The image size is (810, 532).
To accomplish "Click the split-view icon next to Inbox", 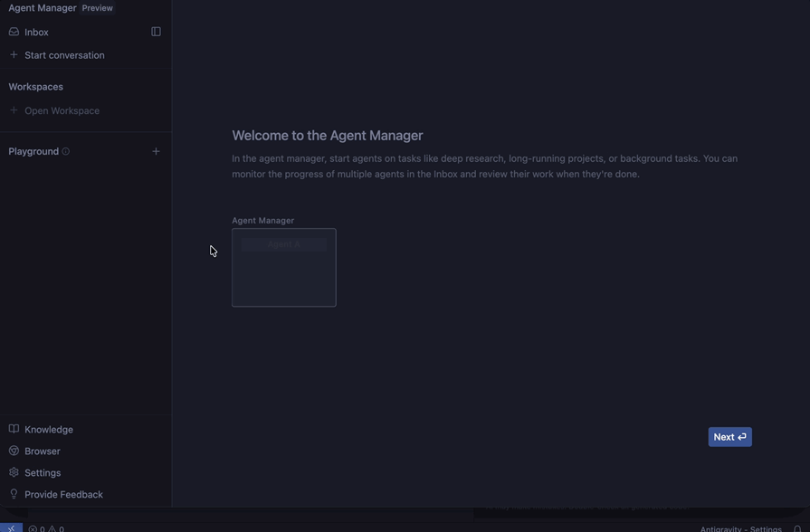I will [156, 31].
